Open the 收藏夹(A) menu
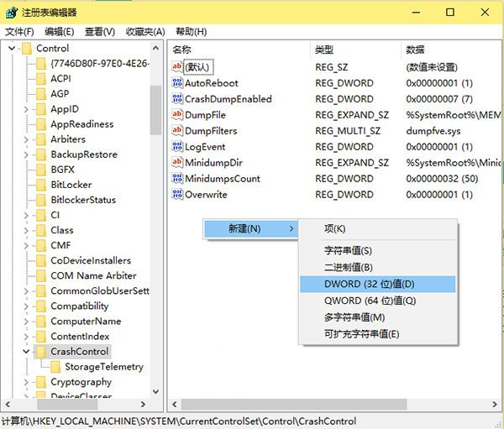Image resolution: width=504 pixels, height=429 pixels. (144, 32)
